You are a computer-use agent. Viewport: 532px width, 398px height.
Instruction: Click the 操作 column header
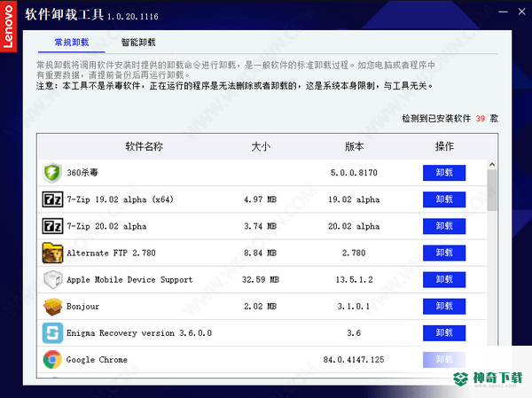444,146
